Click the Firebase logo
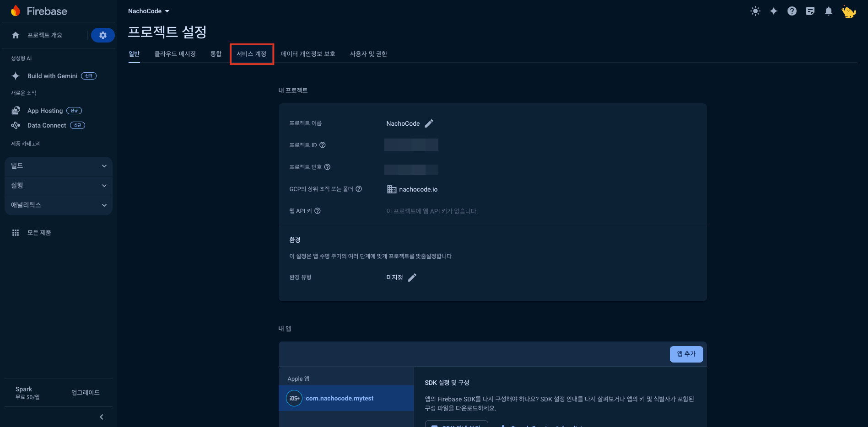868x427 pixels. coord(39,11)
